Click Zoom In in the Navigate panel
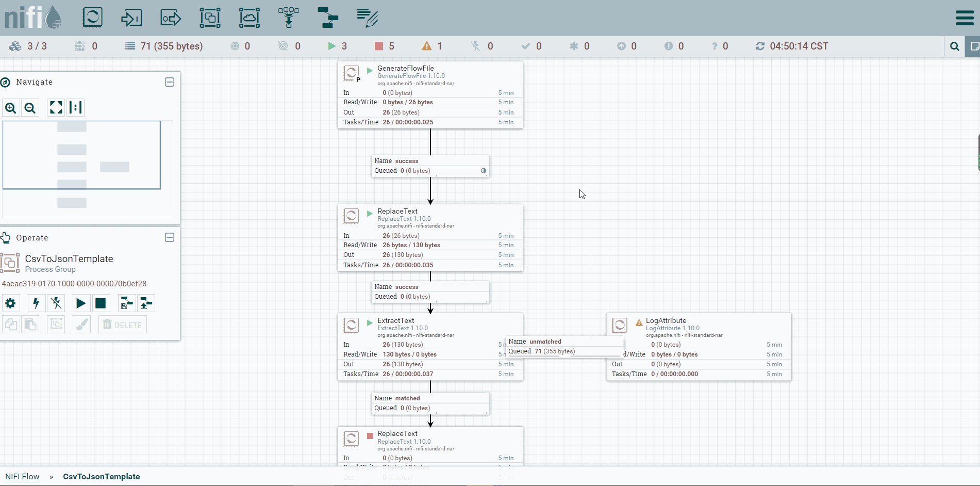 tap(10, 108)
